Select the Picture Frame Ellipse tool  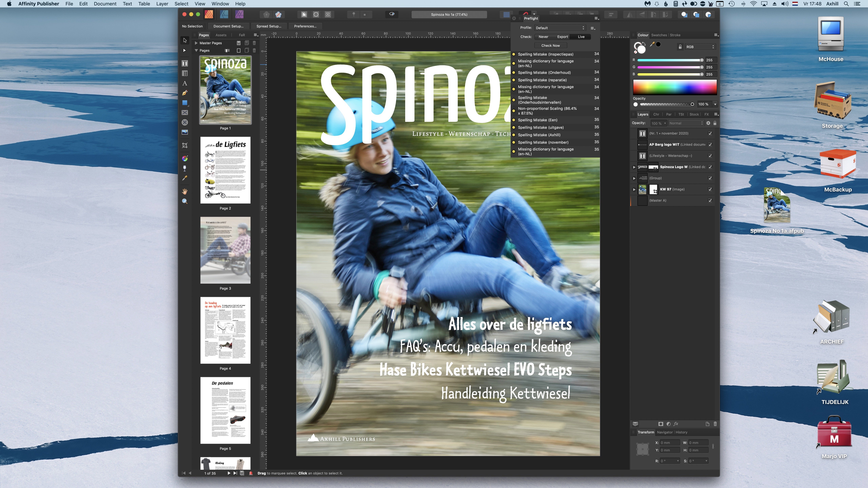tap(185, 122)
